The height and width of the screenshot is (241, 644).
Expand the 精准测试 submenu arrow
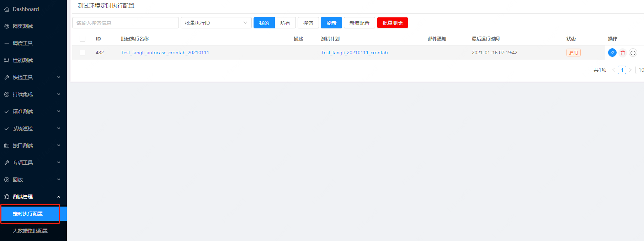[x=59, y=111]
